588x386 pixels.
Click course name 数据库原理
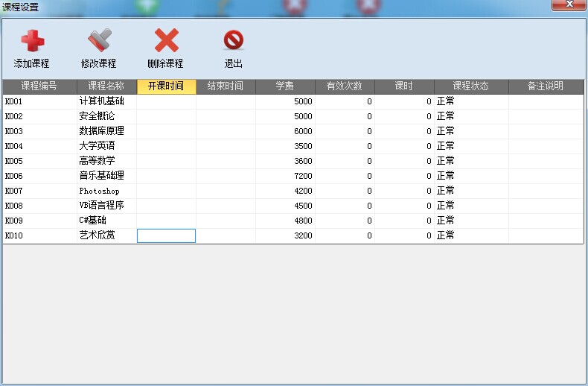(x=102, y=130)
